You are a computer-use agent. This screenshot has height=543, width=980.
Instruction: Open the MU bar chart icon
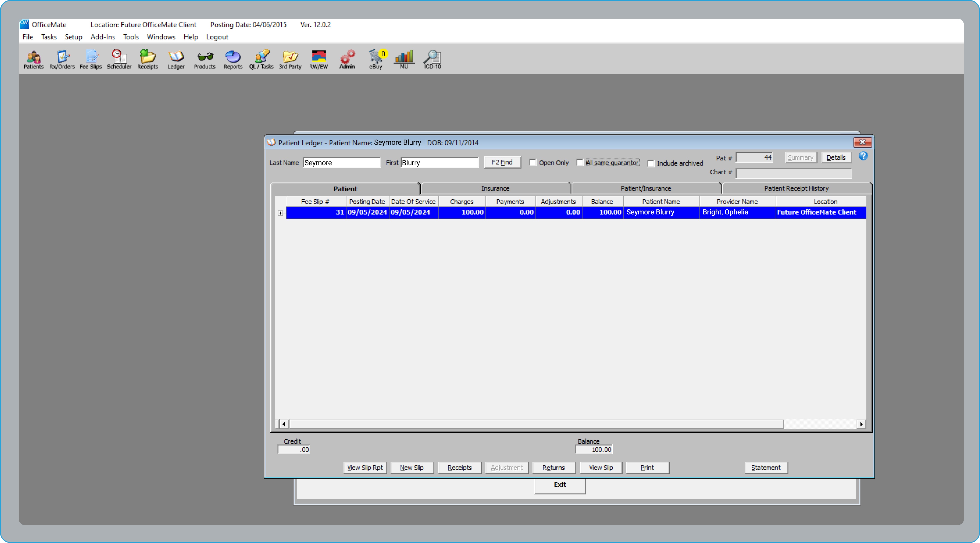click(x=404, y=59)
